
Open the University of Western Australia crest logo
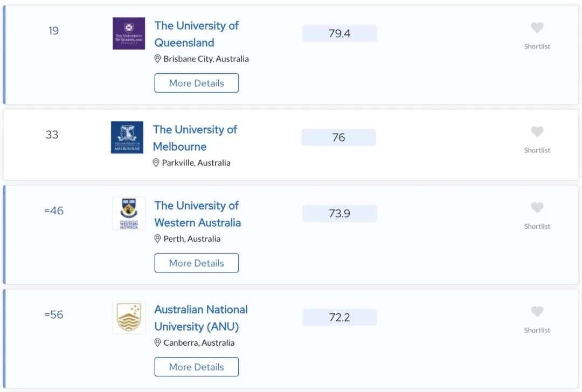(129, 214)
